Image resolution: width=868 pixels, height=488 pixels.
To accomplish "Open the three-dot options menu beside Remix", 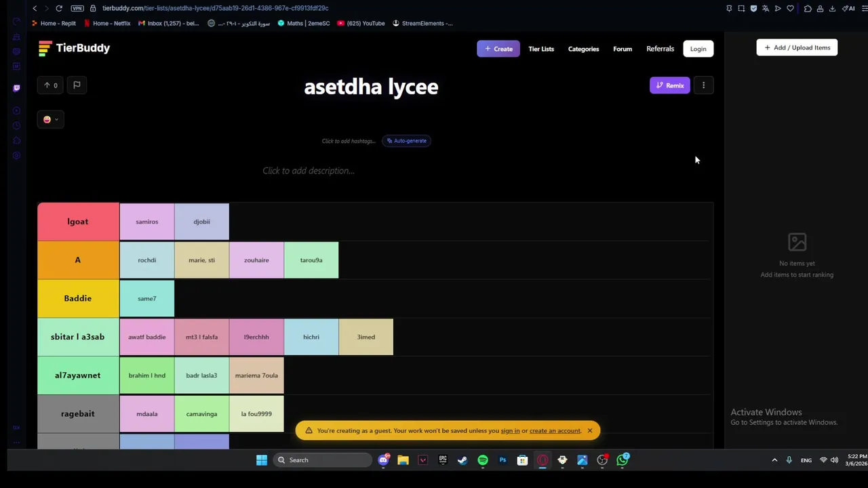I will tap(703, 85).
